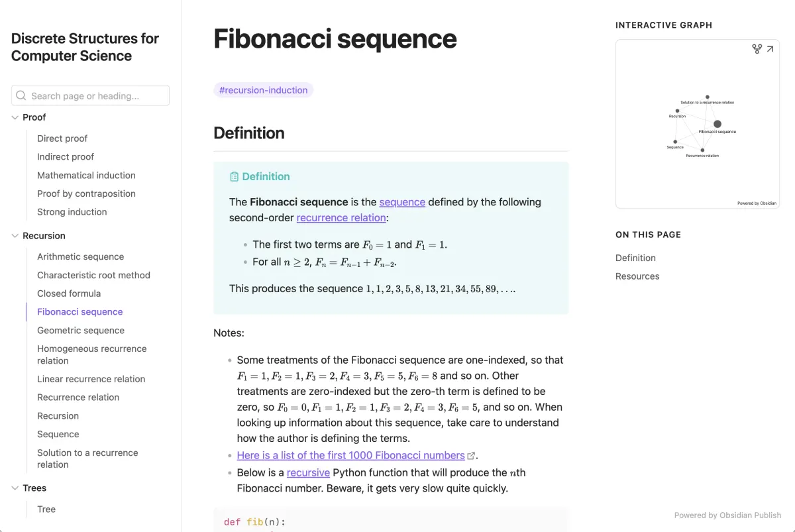Click the clipboard icon in Definition callout
Screen dimensions: 795x532
[234, 177]
